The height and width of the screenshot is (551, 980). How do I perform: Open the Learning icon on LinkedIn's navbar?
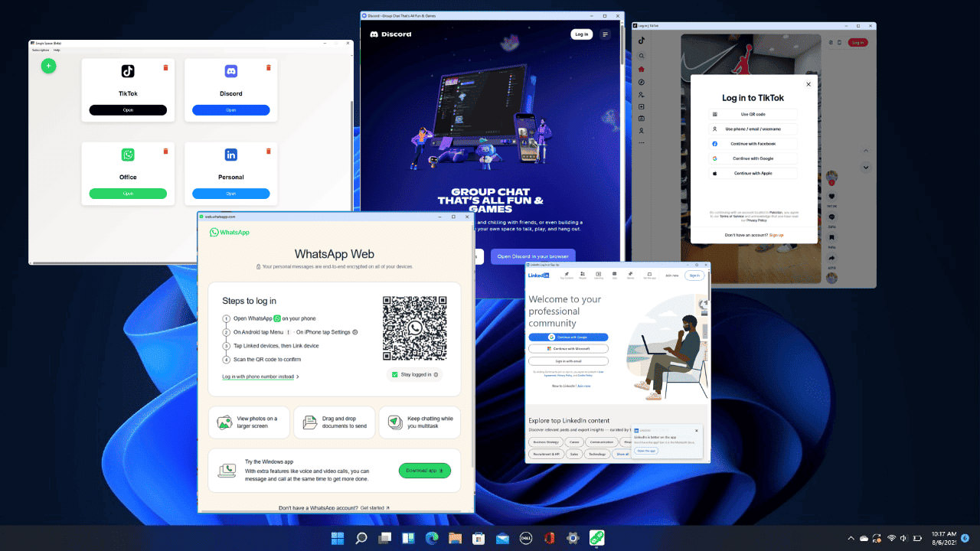(598, 275)
